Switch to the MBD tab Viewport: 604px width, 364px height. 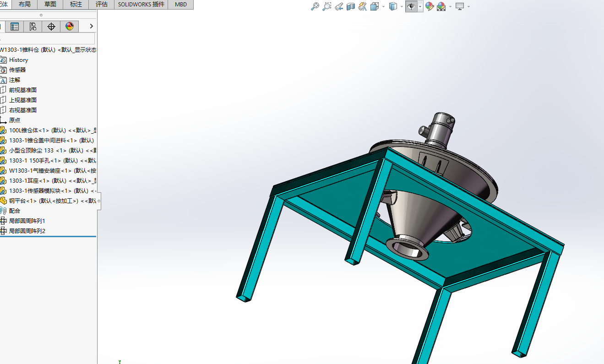pos(181,5)
